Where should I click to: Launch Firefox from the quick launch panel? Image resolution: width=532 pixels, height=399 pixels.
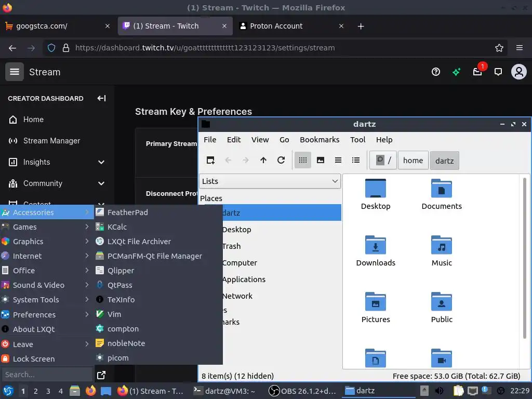click(x=90, y=391)
